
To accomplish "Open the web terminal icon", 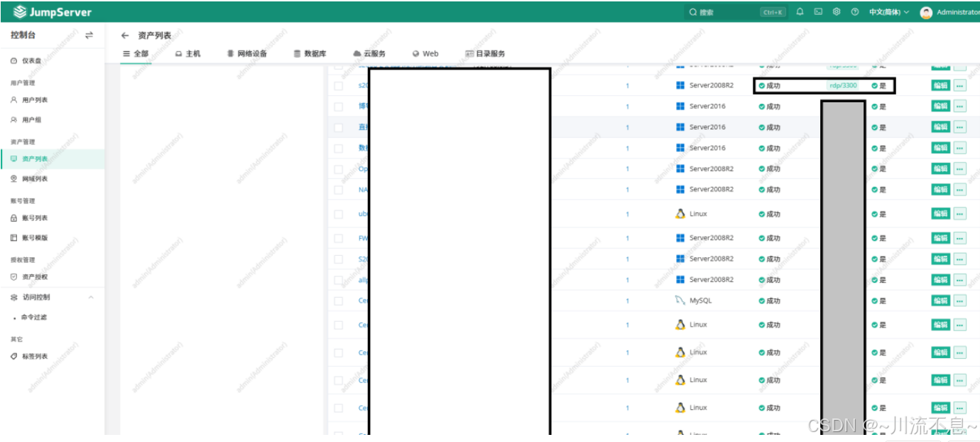I will tap(818, 12).
